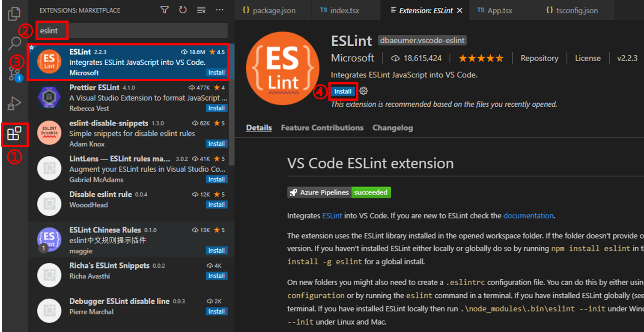This screenshot has width=644, height=332.
Task: Open the documentation link
Action: click(528, 215)
